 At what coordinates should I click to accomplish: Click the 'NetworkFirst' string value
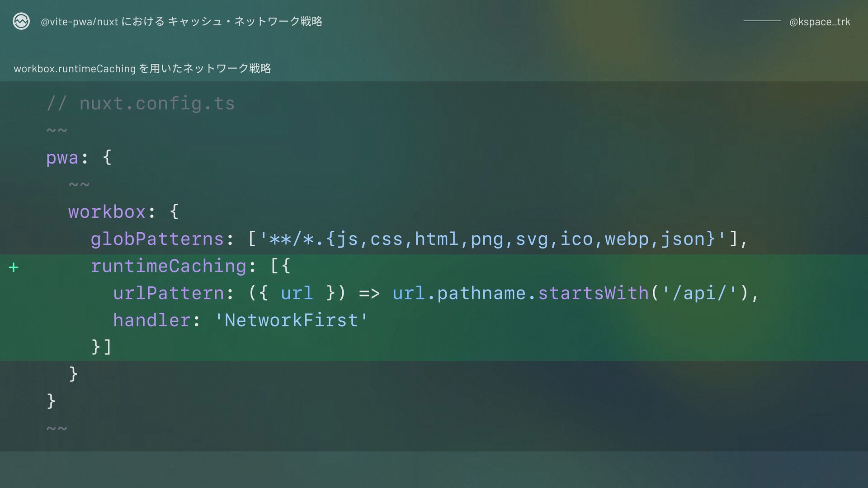tap(292, 320)
